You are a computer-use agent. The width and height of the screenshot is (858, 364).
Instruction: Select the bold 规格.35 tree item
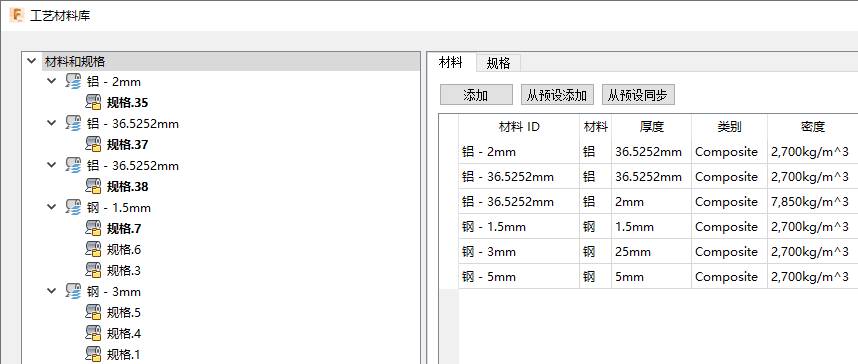[127, 102]
